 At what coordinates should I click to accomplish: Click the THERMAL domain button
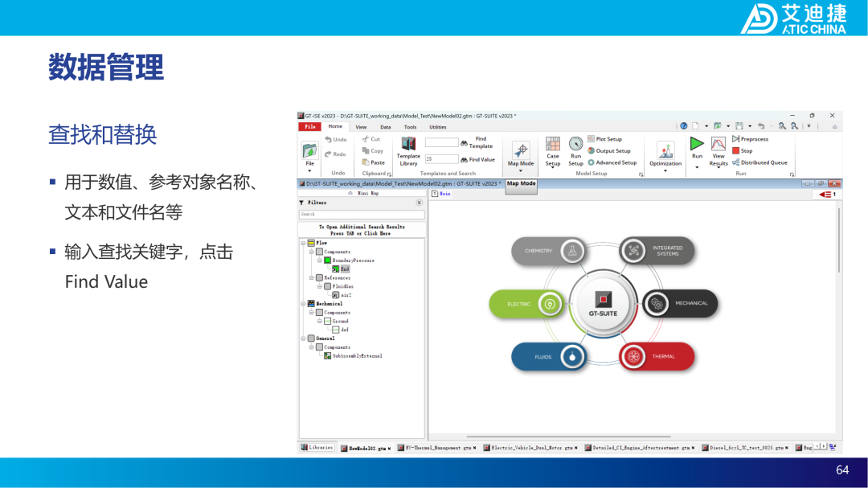656,356
